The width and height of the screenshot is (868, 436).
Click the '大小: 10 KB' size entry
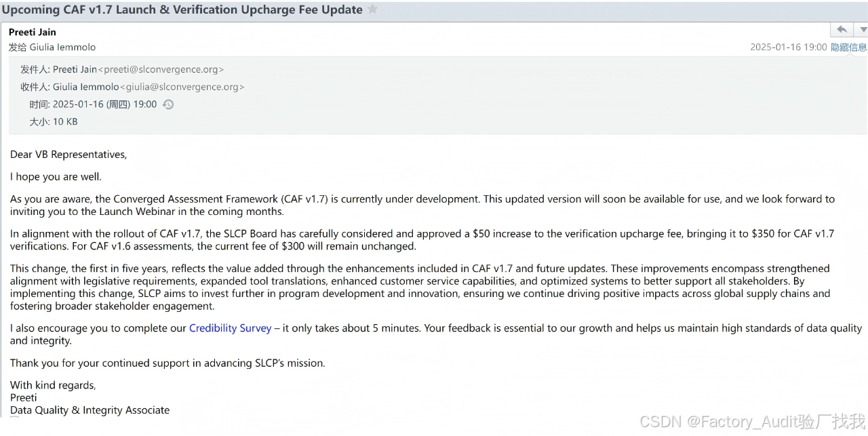pyautogui.click(x=54, y=122)
